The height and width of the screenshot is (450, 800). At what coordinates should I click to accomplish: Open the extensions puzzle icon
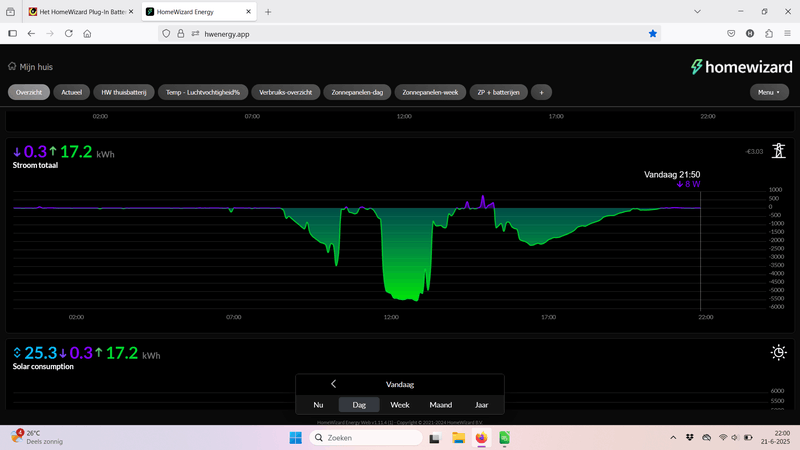click(769, 34)
